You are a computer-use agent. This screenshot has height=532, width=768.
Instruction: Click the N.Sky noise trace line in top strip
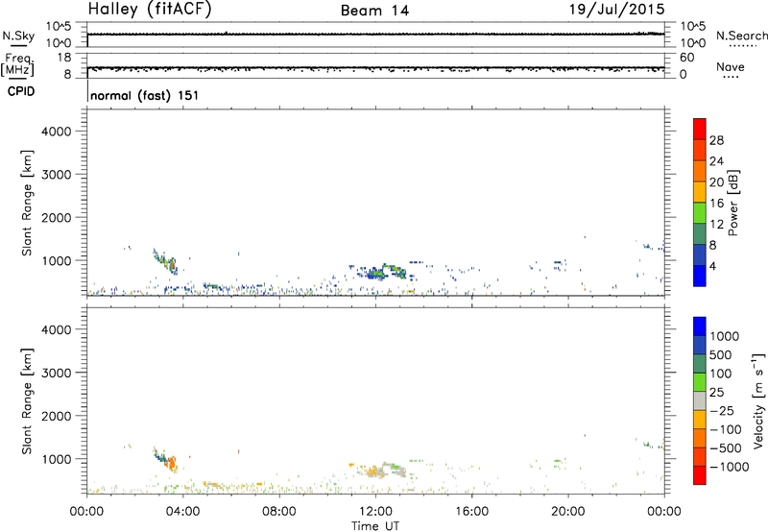point(375,35)
